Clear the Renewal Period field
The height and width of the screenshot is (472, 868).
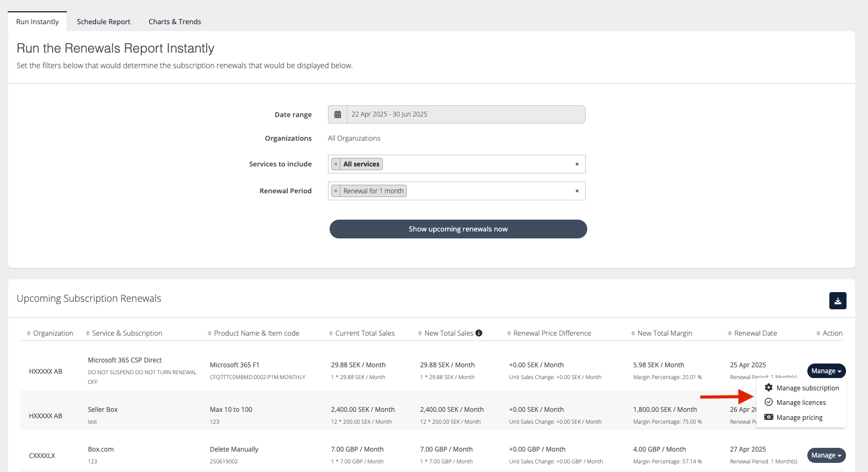tap(577, 191)
